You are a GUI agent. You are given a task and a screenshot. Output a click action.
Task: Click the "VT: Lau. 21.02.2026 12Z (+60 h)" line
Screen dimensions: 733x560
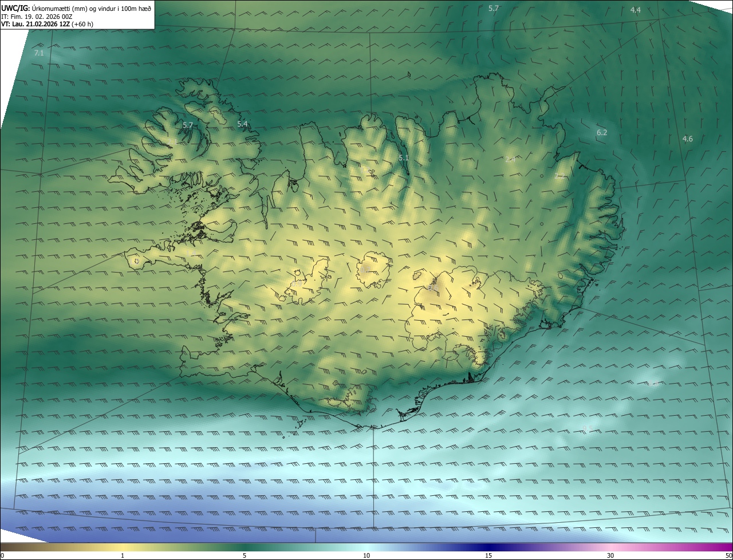[x=47, y=25]
